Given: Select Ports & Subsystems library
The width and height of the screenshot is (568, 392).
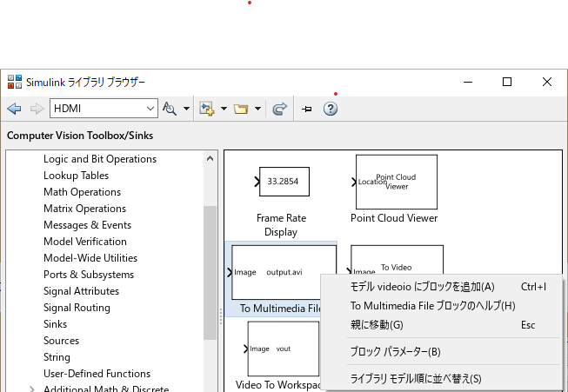Looking at the screenshot, I should point(89,275).
